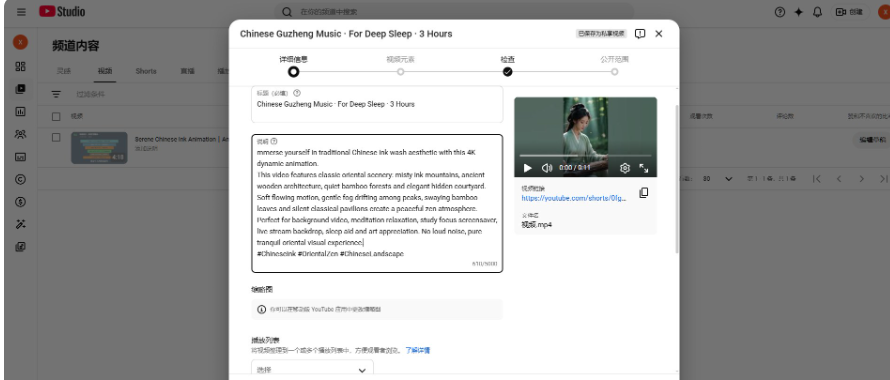The width and height of the screenshot is (890, 380).
Task: Click the sparkle AI icon in header
Action: click(799, 11)
